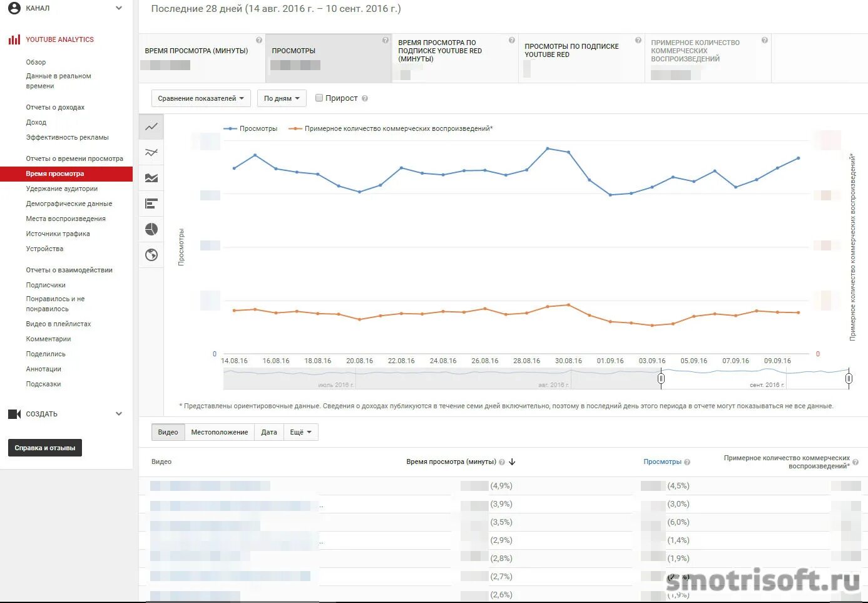Open Видео в плейлистах report
The height and width of the screenshot is (603, 868).
click(x=58, y=324)
